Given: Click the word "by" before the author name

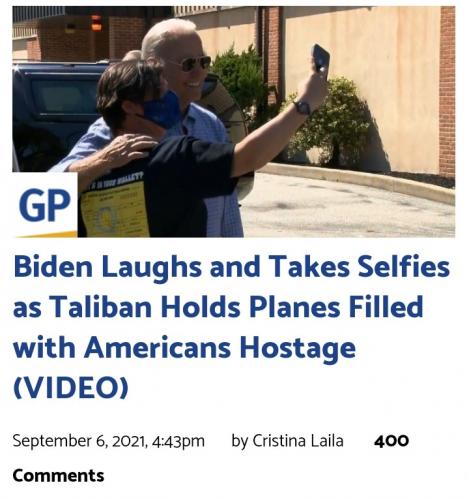Looking at the screenshot, I should coord(240,441).
